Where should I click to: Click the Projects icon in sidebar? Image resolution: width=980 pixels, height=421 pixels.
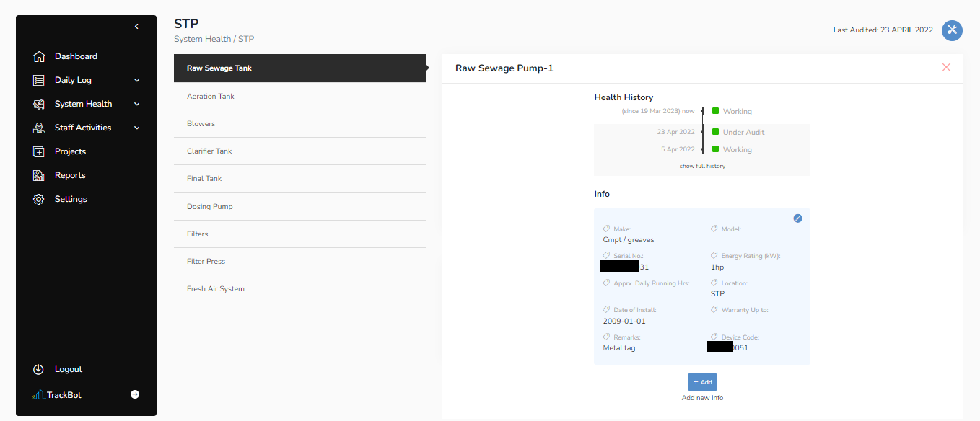pos(39,151)
